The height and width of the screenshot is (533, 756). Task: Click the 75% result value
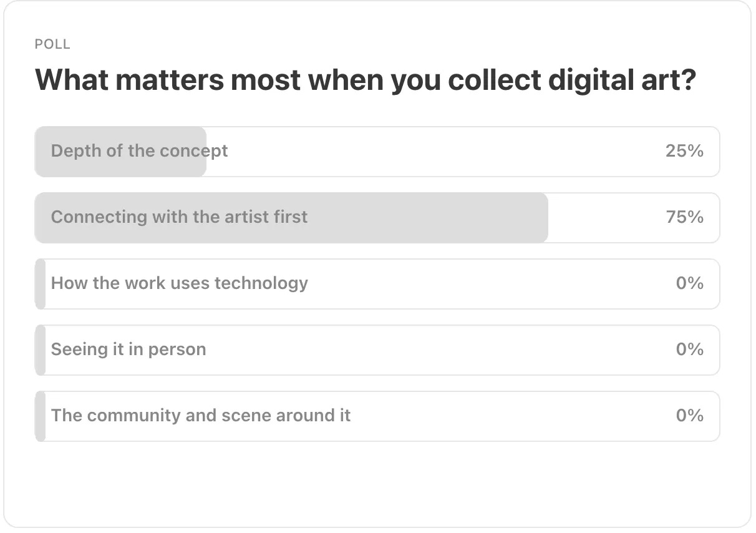point(684,217)
